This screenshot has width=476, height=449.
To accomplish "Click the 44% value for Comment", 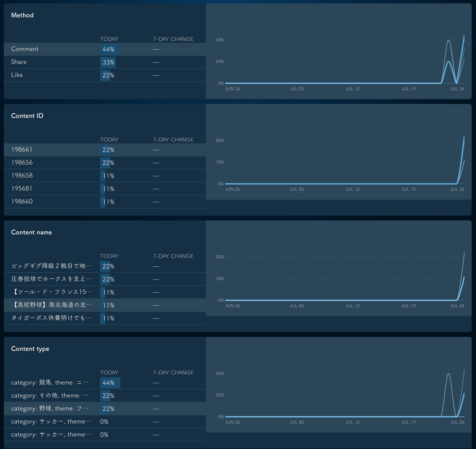I will (108, 49).
